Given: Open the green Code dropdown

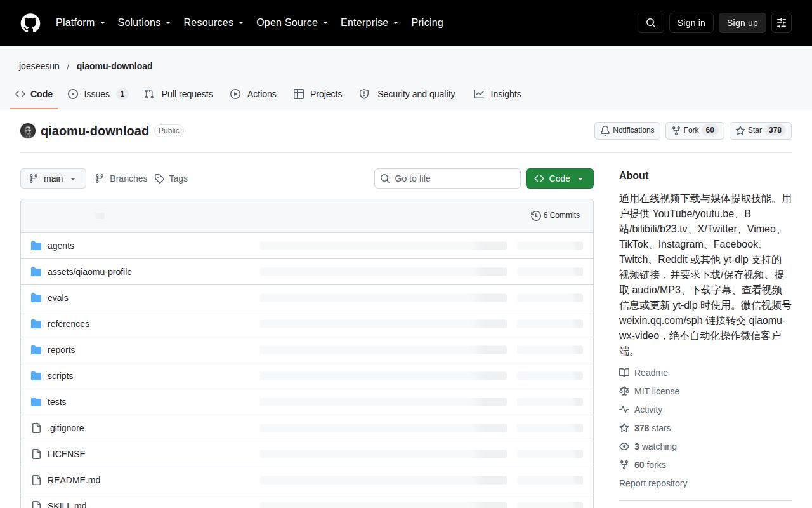Looking at the screenshot, I should (560, 178).
